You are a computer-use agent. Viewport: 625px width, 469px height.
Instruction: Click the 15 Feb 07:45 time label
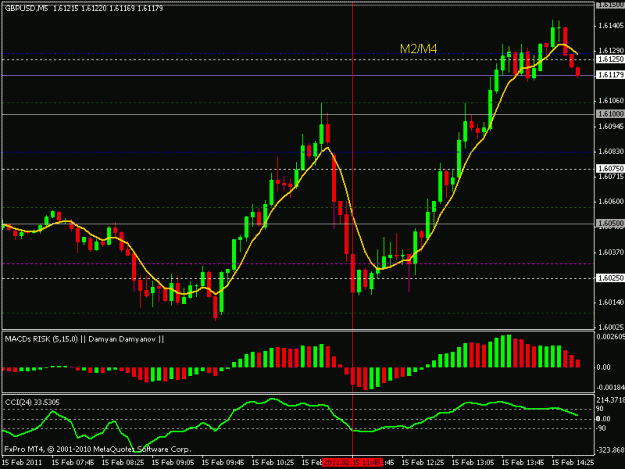point(73,463)
